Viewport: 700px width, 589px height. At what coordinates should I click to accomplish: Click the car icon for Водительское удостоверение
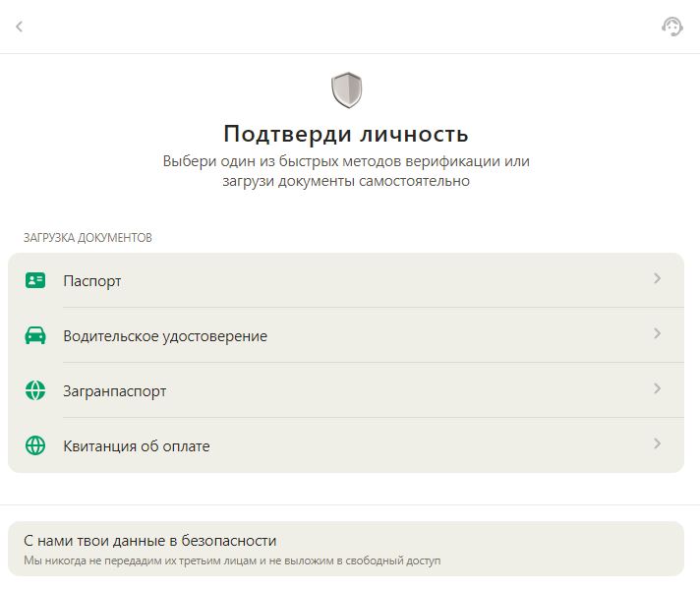click(35, 335)
